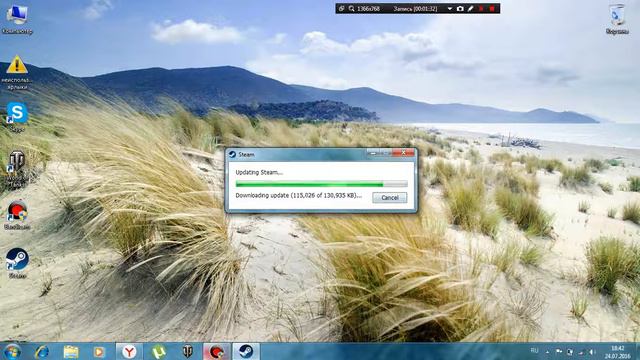The image size is (640, 360).
Task: Open File Explorer from the taskbar
Action: coord(71,351)
